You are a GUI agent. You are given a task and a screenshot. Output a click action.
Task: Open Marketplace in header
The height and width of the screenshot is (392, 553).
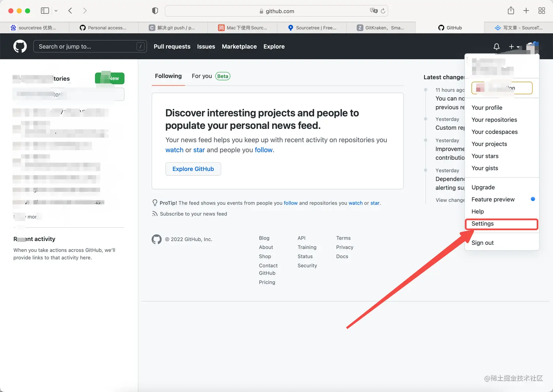[x=239, y=46]
